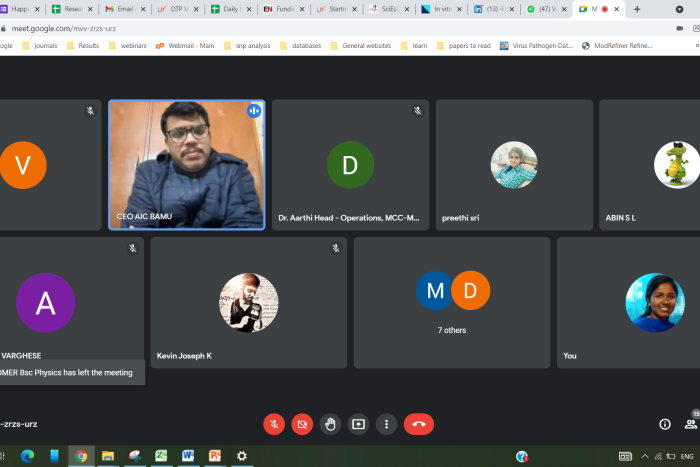This screenshot has height=467, width=700.
Task: Click the Kevin Joseph K participant tile
Action: 248,302
